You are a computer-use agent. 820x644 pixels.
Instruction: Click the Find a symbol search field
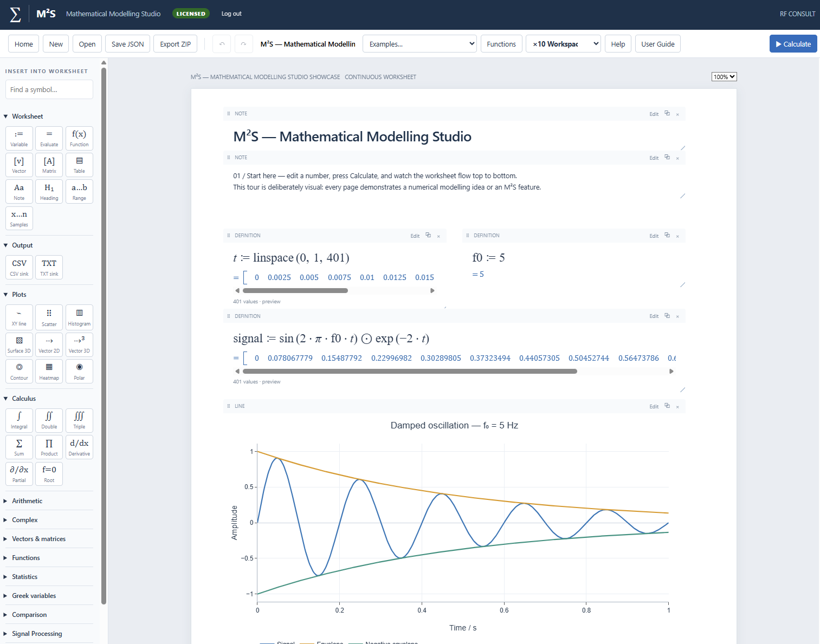tap(49, 90)
